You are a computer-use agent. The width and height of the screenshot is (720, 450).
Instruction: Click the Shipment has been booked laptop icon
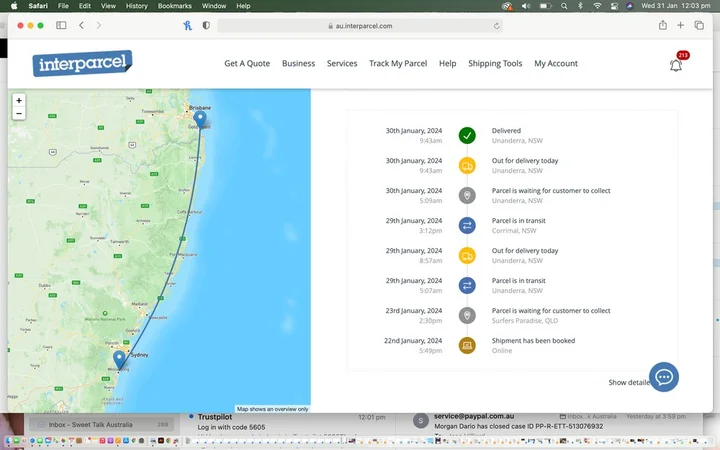[x=467, y=345]
